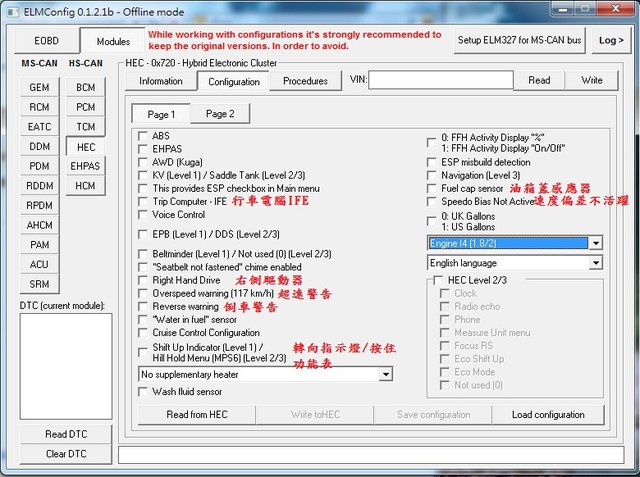The image size is (640, 477).
Task: Select the GEM module button
Action: (39, 87)
